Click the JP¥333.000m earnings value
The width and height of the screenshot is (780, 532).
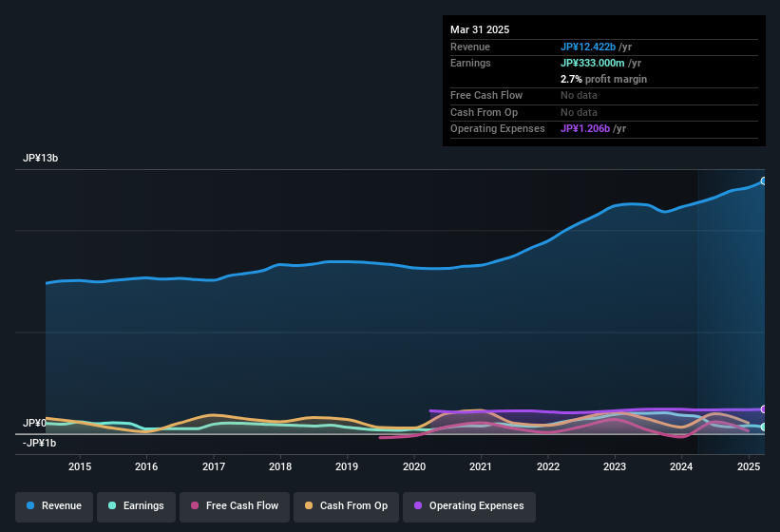pos(593,63)
